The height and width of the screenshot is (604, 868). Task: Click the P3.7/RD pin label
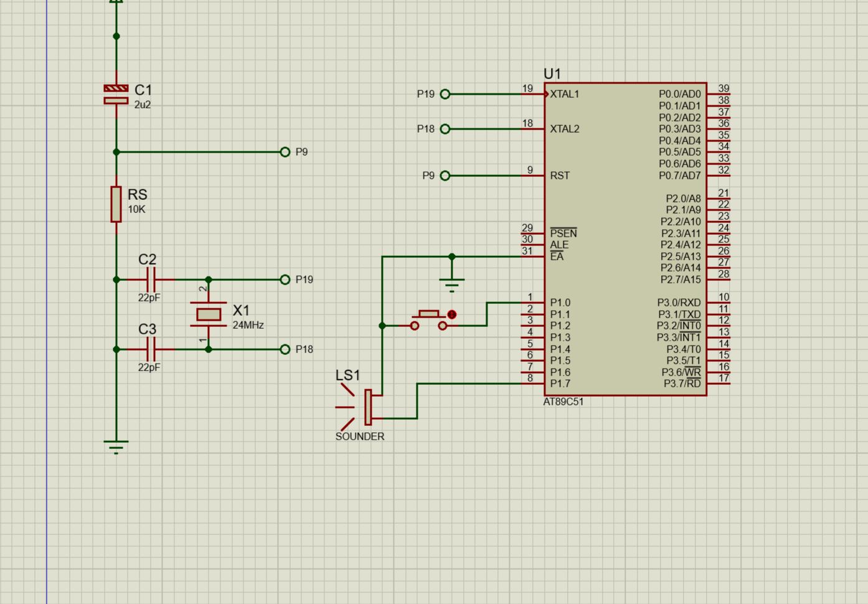(682, 384)
